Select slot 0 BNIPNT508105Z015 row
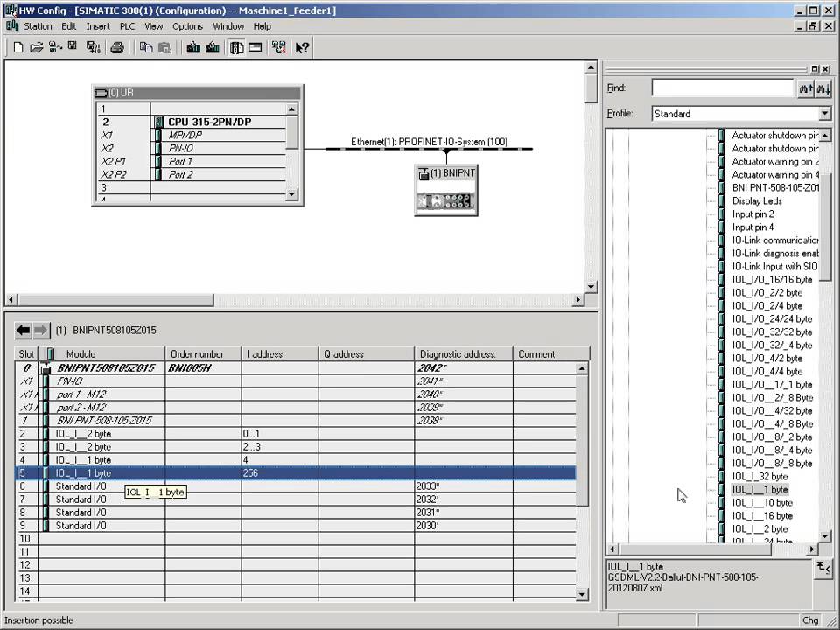The width and height of the screenshot is (840, 630). (x=297, y=368)
